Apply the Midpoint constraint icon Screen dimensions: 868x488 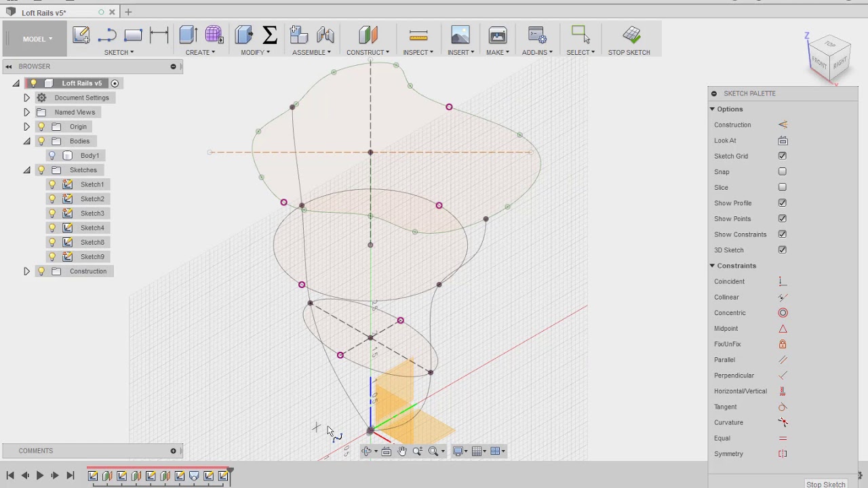(x=783, y=328)
